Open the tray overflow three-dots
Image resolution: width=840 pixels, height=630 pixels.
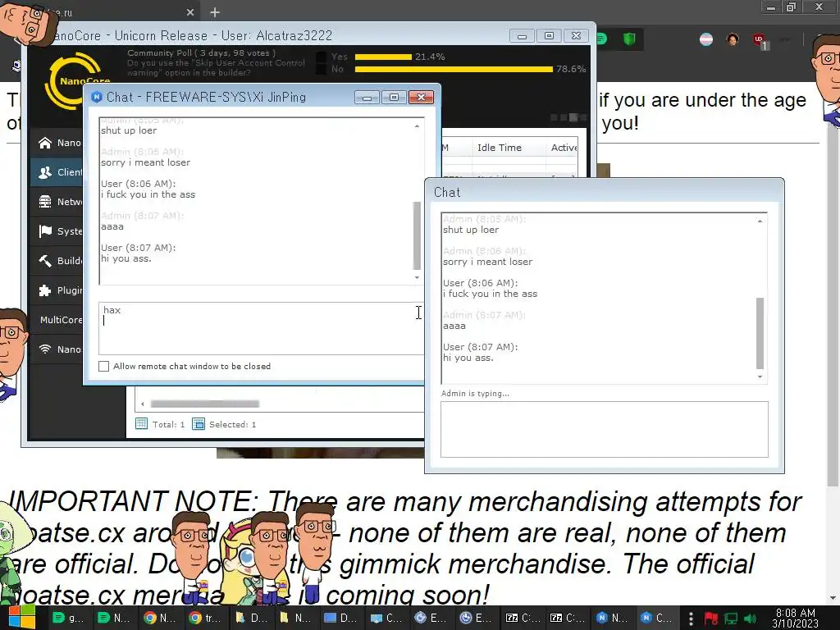[x=691, y=619]
